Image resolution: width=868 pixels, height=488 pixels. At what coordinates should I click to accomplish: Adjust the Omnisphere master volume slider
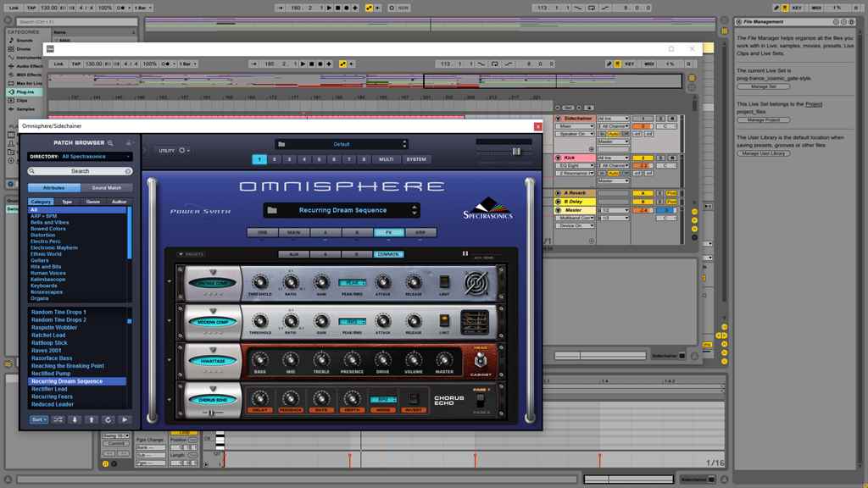pyautogui.click(x=516, y=151)
